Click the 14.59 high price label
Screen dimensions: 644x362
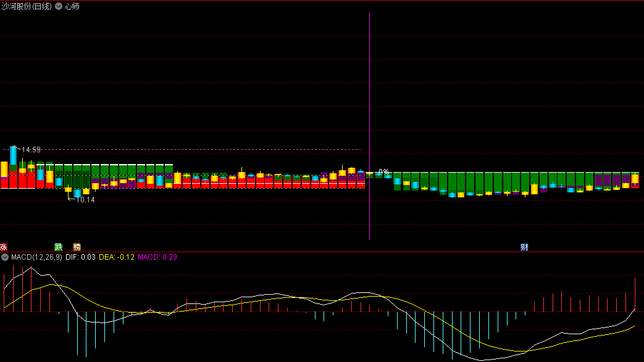[31, 150]
